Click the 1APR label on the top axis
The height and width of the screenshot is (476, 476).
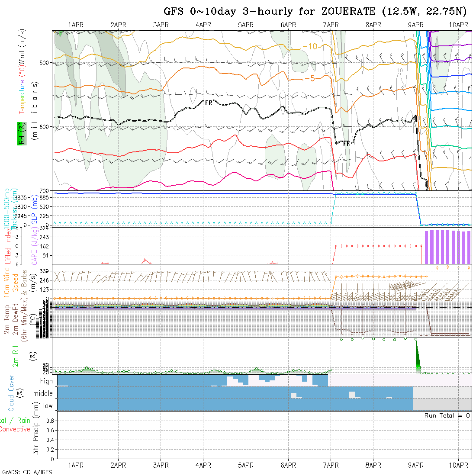(76, 25)
